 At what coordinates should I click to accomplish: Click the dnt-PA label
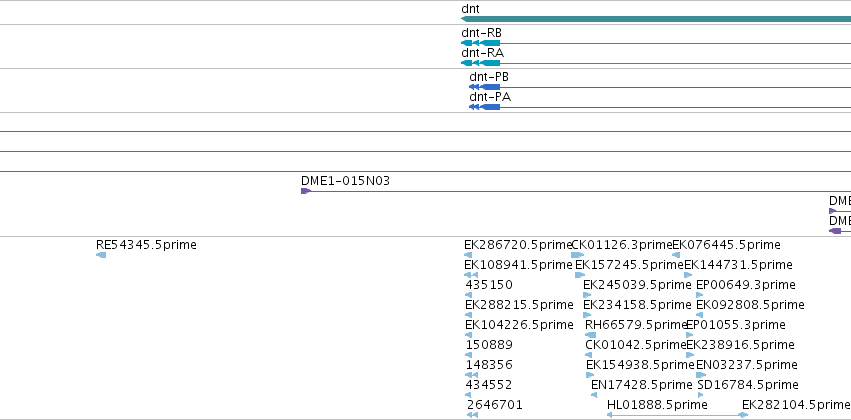[490, 97]
